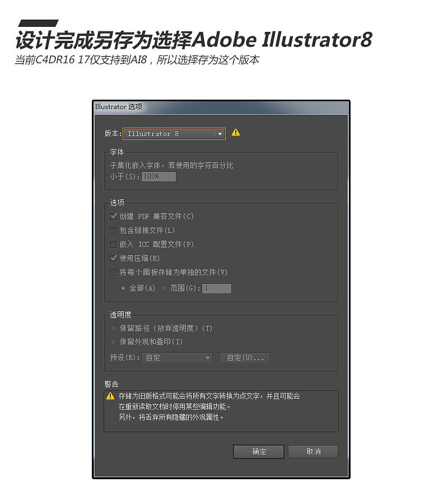Cancel with the 取消 button
Screen dimensions: 448x496
(313, 452)
